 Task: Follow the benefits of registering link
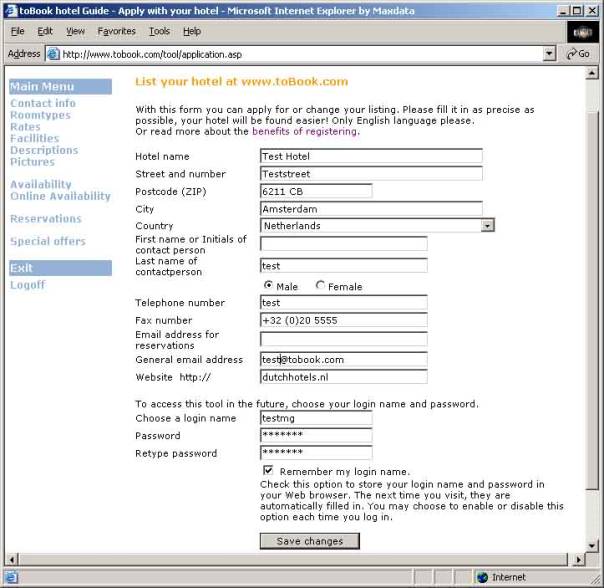tap(304, 131)
